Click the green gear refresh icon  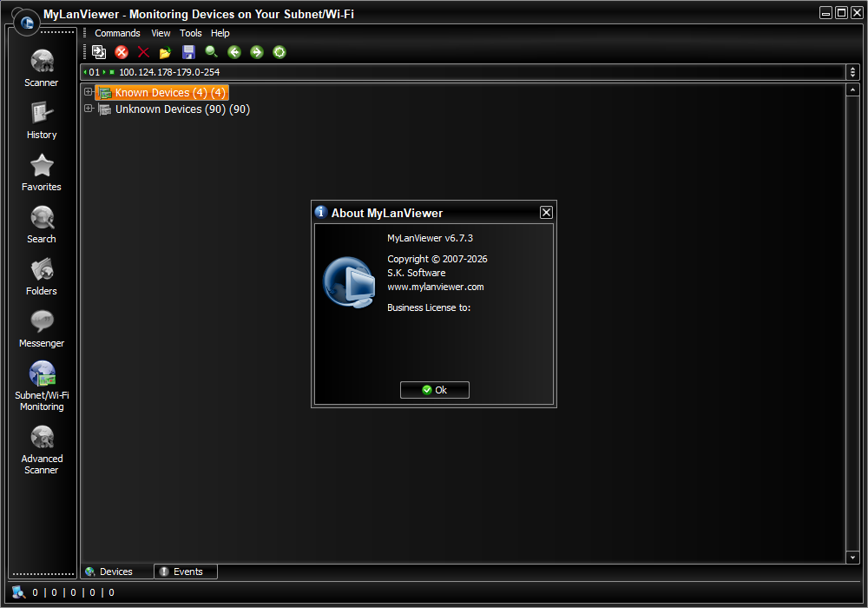pos(279,52)
